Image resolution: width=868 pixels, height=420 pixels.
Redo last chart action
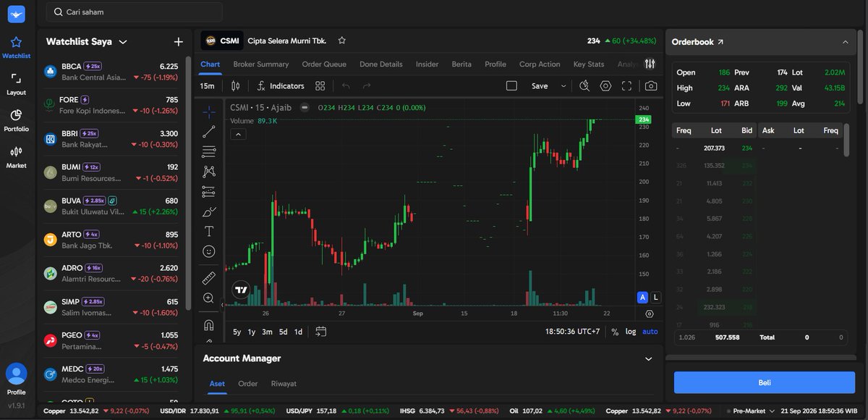(367, 85)
